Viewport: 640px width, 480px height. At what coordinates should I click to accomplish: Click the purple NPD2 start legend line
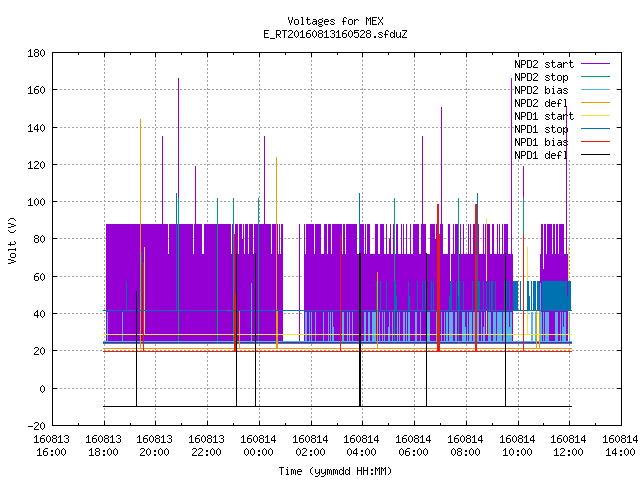(595, 64)
